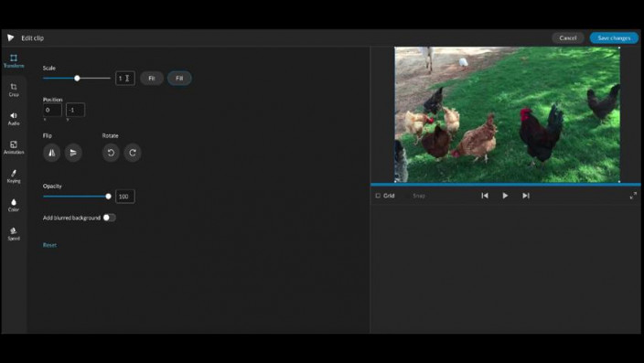Click the Fit scale button
Screen dimensions: 644x363
152,78
